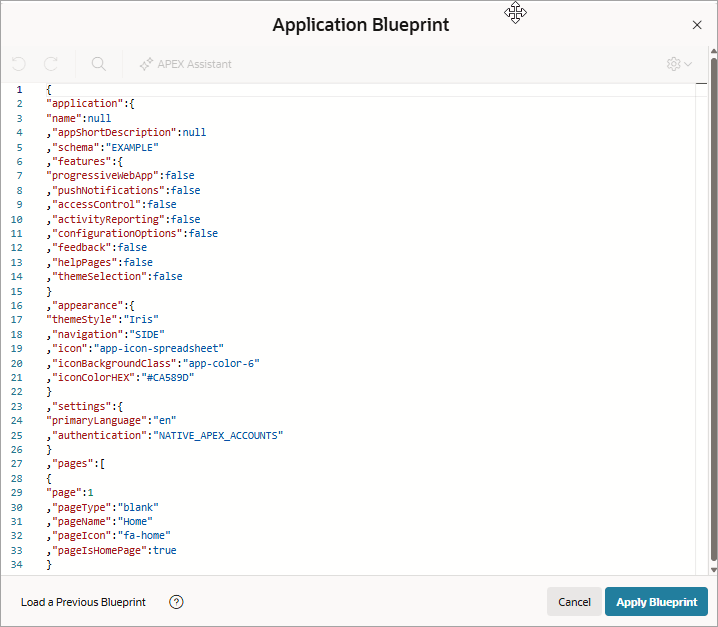The width and height of the screenshot is (718, 627).
Task: Click the "app-color-6" value
Action: point(221,363)
